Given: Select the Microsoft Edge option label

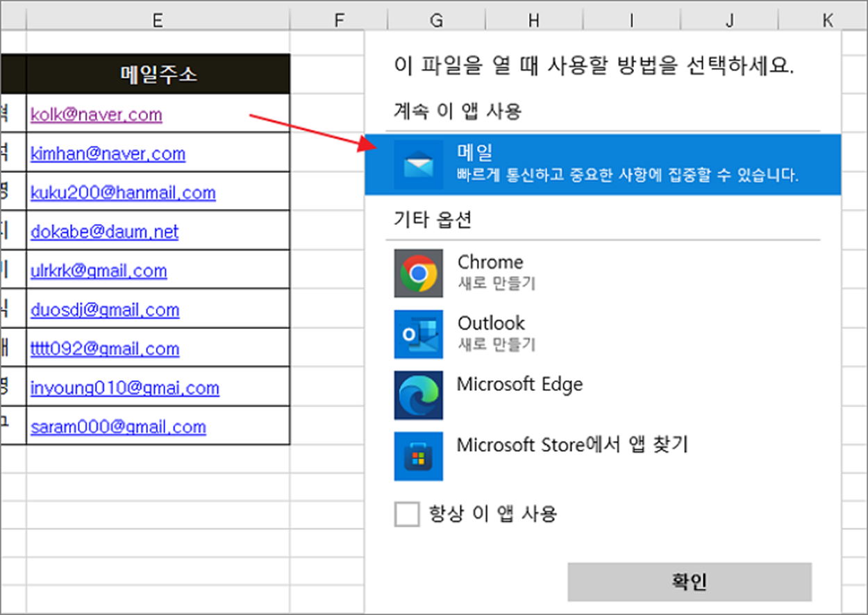Looking at the screenshot, I should [x=519, y=384].
